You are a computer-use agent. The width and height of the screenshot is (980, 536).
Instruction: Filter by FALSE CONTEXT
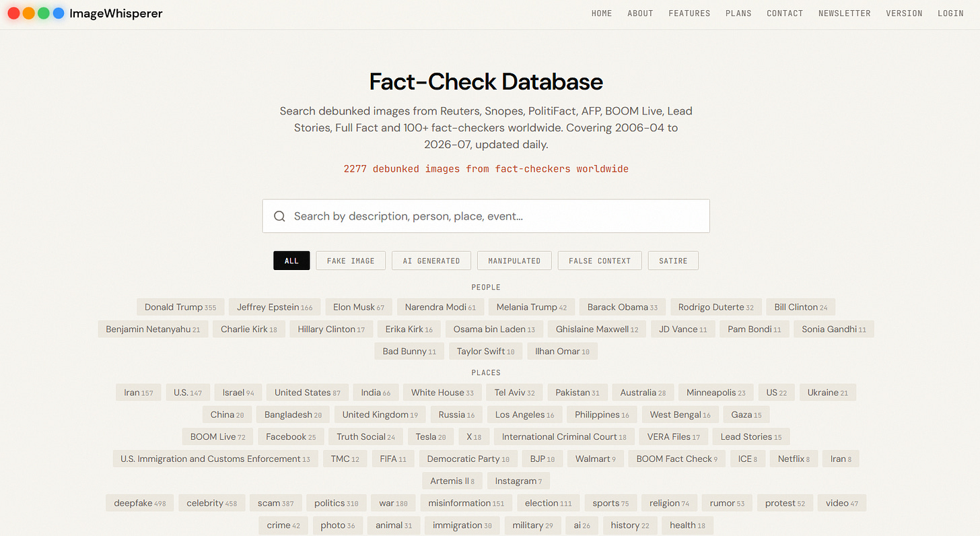pyautogui.click(x=600, y=261)
